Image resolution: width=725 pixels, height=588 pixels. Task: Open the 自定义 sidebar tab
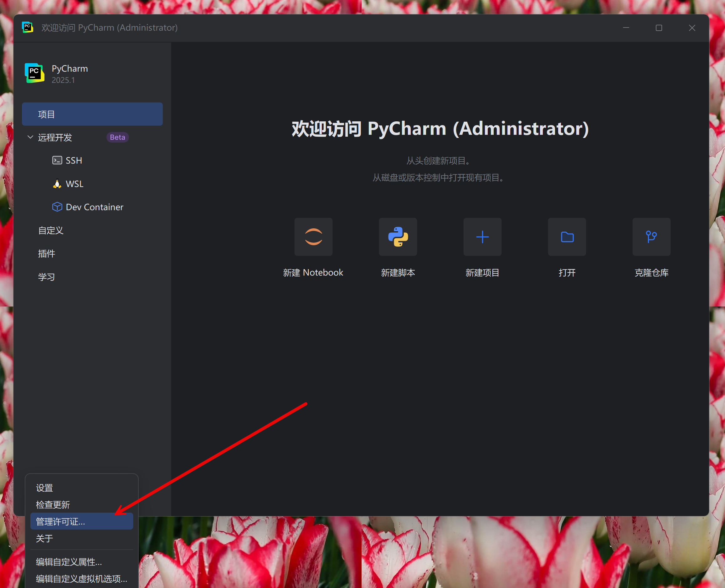51,230
